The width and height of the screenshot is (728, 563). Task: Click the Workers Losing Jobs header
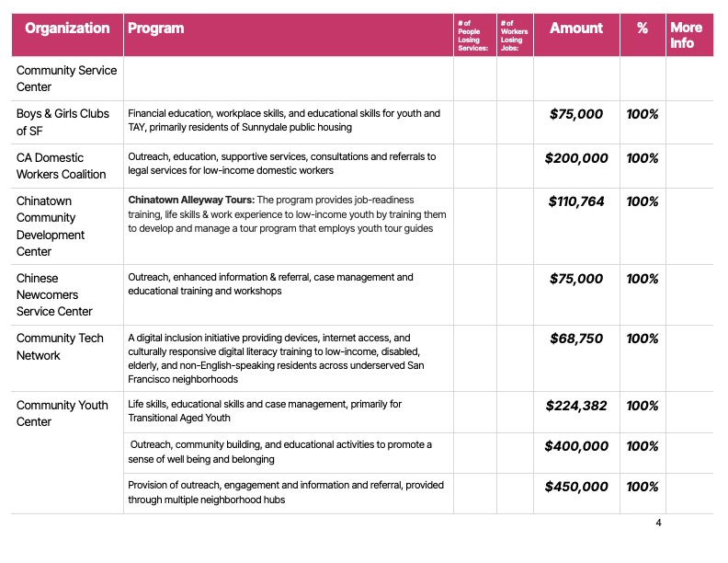point(513,35)
